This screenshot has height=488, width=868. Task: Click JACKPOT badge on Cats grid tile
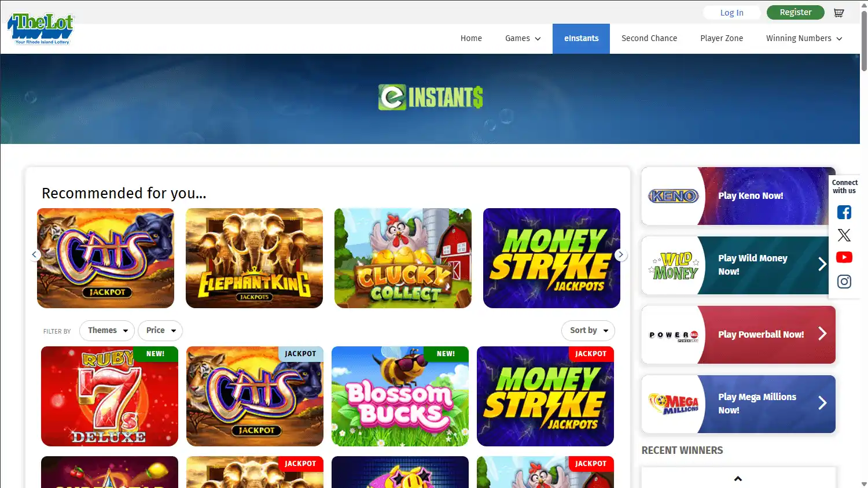(300, 354)
